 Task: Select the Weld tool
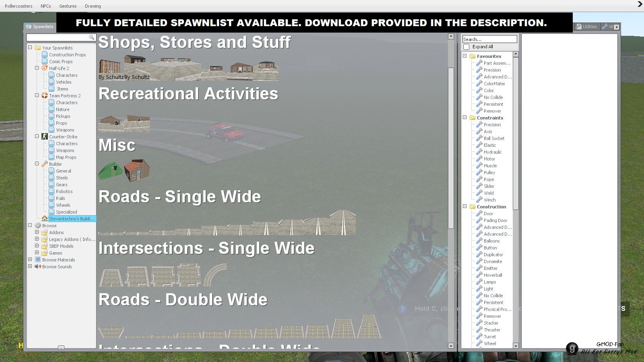pos(489,193)
